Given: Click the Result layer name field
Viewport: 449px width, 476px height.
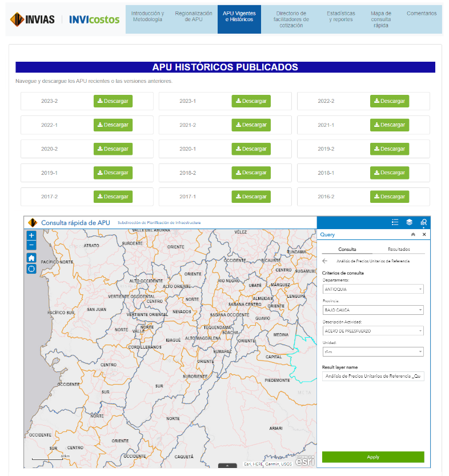Looking at the screenshot, I should [373, 377].
